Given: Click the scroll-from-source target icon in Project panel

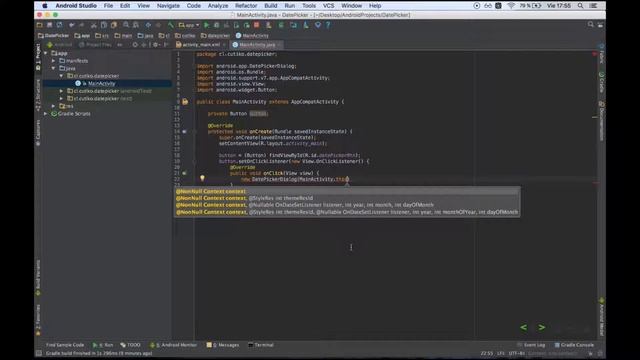Looking at the screenshot, I should pyautogui.click(x=135, y=44).
